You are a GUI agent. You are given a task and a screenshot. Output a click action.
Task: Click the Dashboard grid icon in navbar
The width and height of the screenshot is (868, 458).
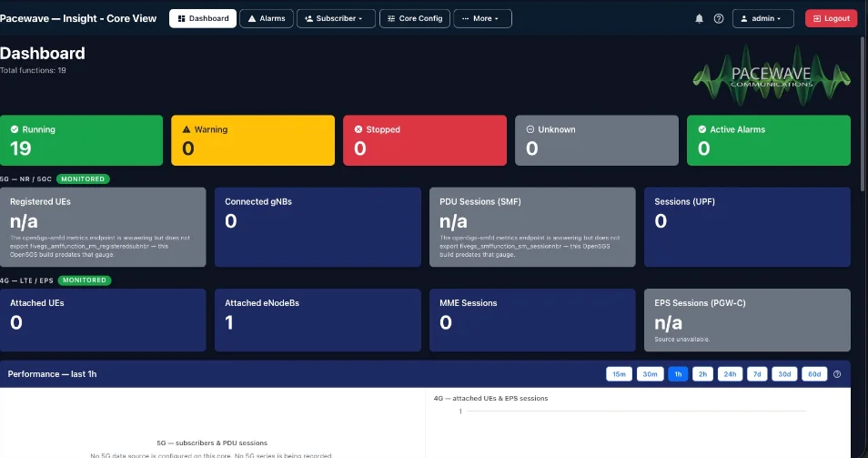182,18
